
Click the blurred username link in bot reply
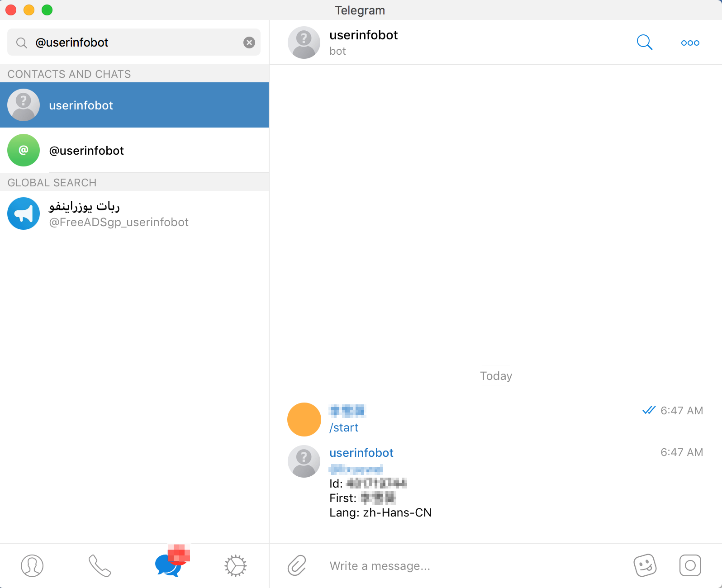[356, 469]
